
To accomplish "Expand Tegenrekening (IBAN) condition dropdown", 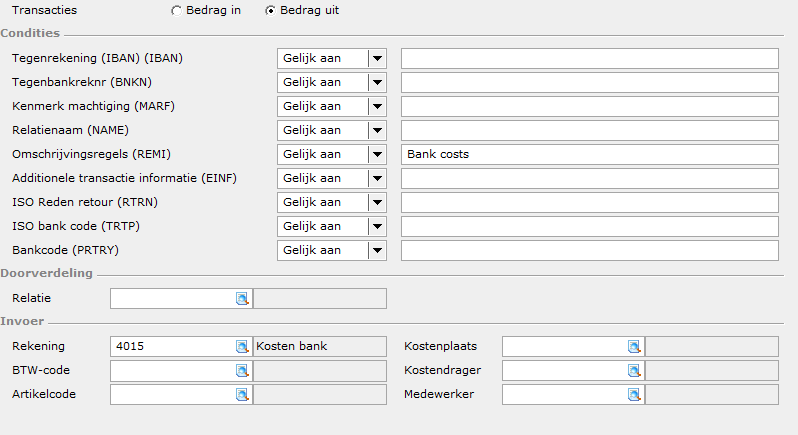I will (x=377, y=59).
